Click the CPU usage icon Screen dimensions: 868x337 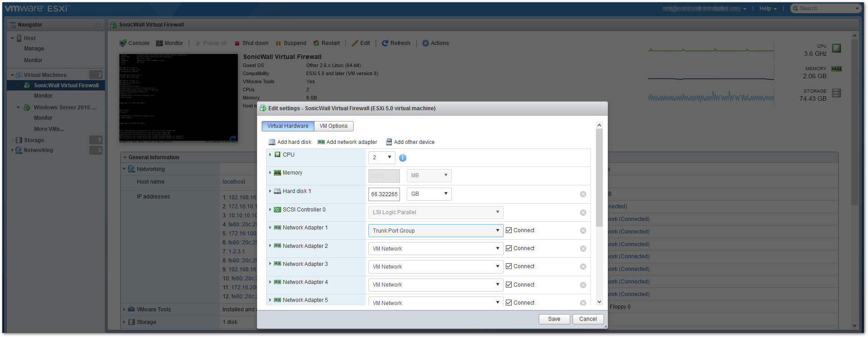[836, 48]
